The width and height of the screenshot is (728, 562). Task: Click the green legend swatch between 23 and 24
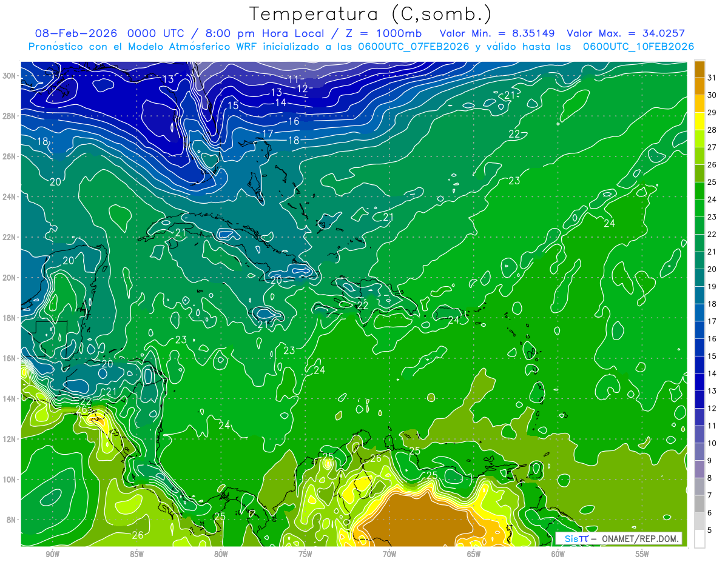click(699, 208)
